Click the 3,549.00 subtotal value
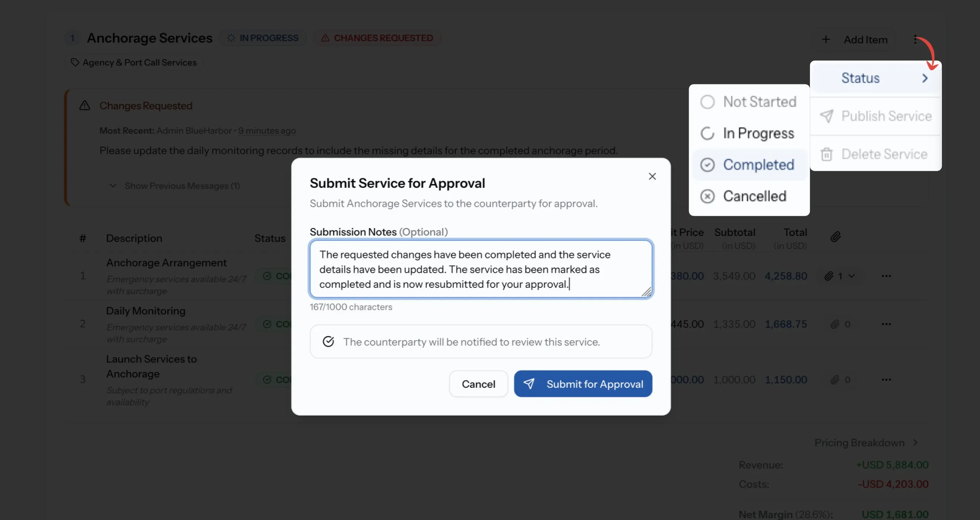This screenshot has height=520, width=980. tap(734, 276)
